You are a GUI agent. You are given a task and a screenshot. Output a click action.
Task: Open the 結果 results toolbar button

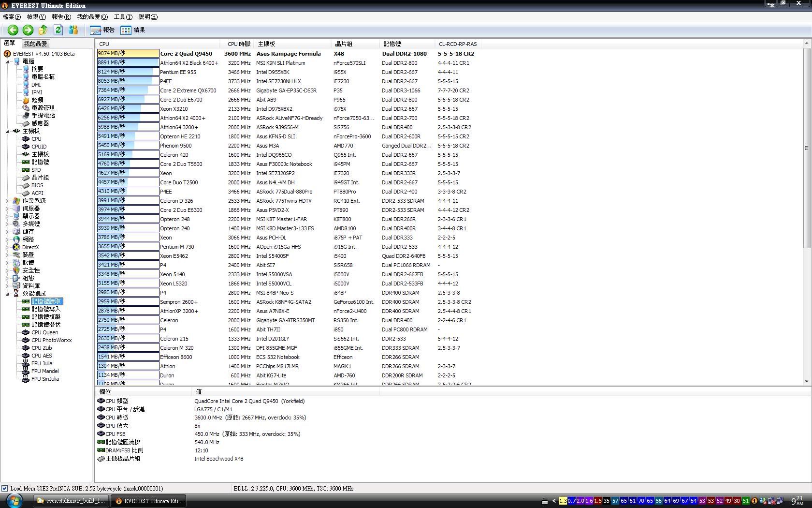pos(133,30)
